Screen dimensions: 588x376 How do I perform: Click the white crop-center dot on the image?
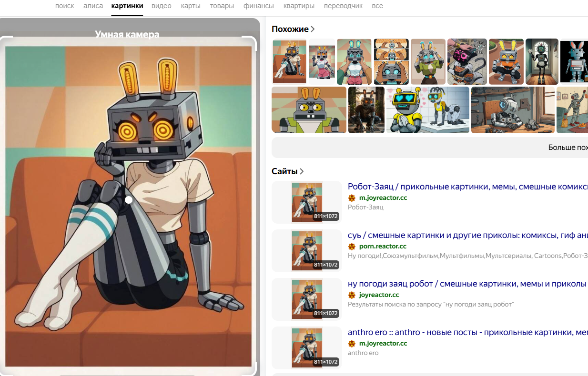tap(129, 200)
